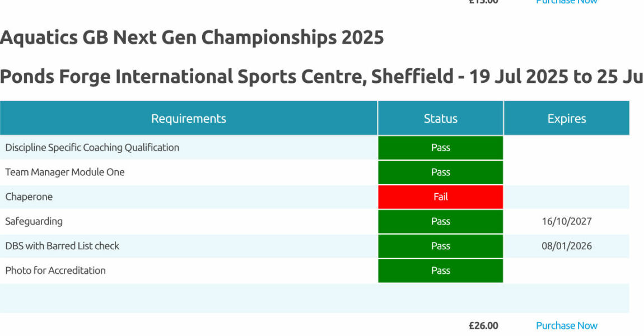Click the red Fail status for Chaperone
This screenshot has height=336, width=644.
(x=440, y=197)
